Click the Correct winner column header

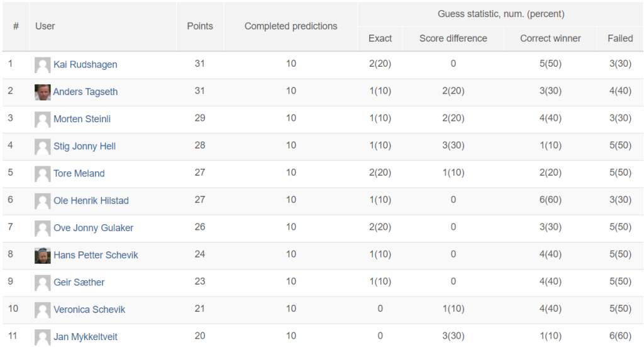[550, 38]
